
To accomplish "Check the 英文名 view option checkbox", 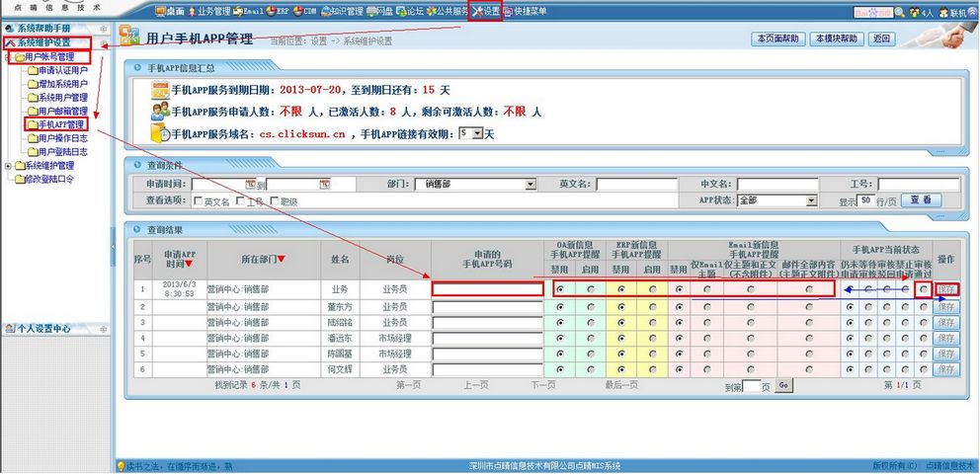I will click(x=198, y=201).
